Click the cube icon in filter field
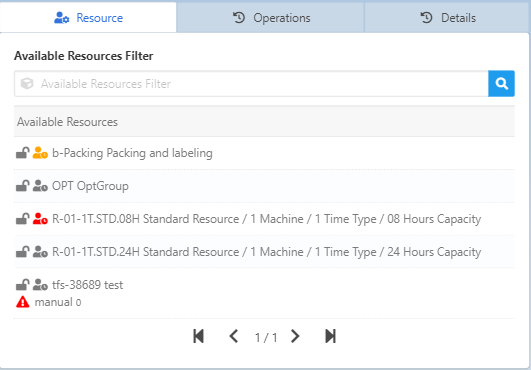The width and height of the screenshot is (531, 370). tap(27, 84)
